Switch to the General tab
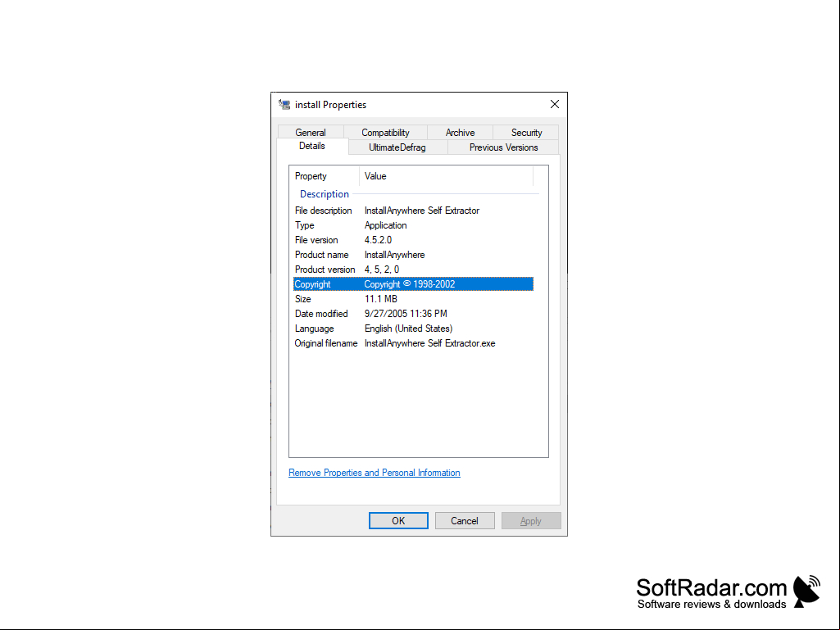Viewport: 840px width, 630px height. click(x=311, y=133)
